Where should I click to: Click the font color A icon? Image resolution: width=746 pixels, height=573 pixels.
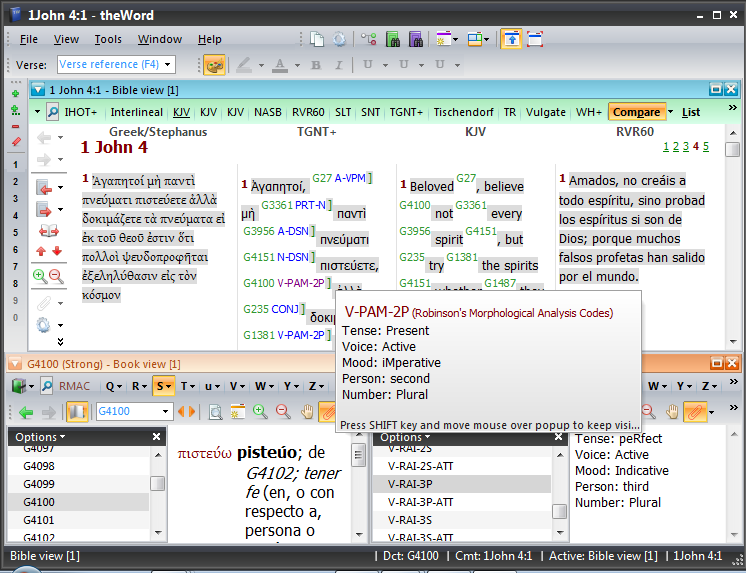(280, 65)
